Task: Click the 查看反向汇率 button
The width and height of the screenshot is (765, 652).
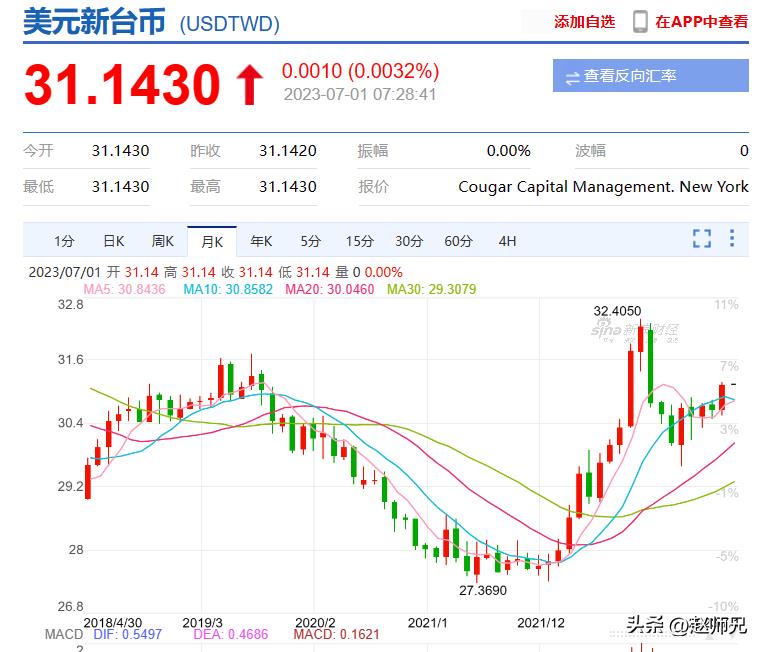Action: [650, 76]
